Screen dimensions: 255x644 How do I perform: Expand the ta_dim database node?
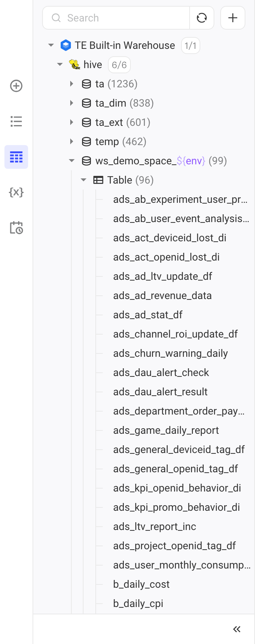pyautogui.click(x=72, y=103)
